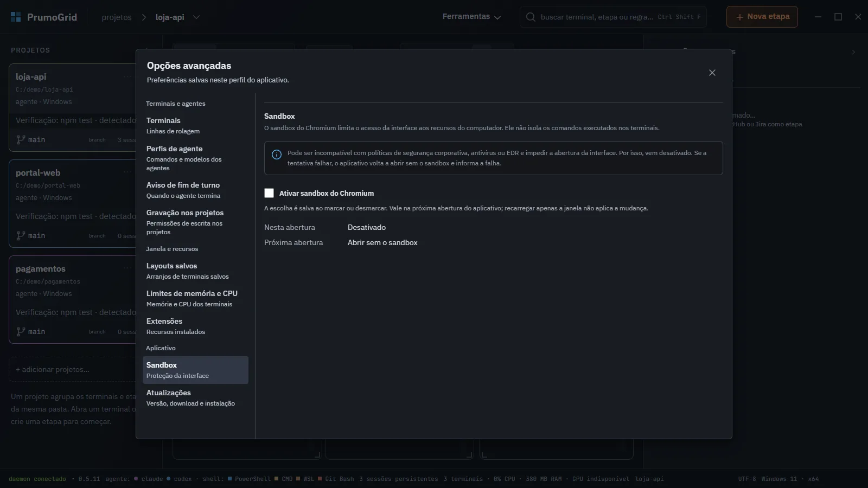Click GPU indisponível status entry
Viewport: 868px width, 488px height.
pyautogui.click(x=601, y=479)
